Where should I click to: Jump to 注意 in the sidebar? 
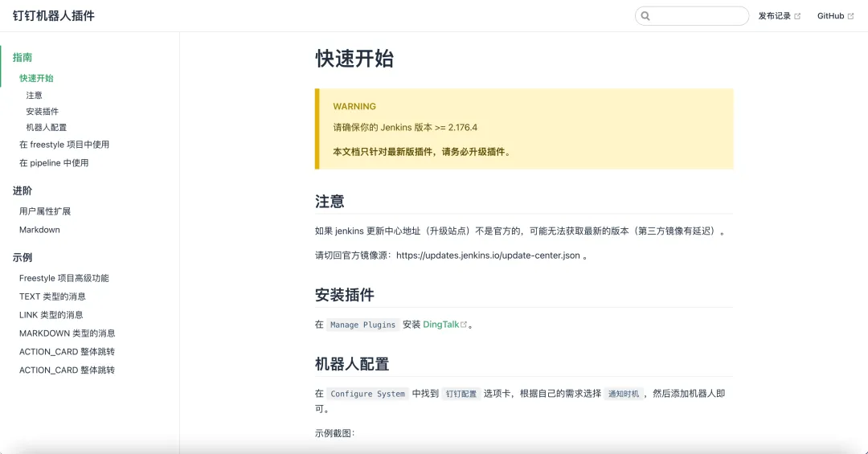(x=35, y=96)
